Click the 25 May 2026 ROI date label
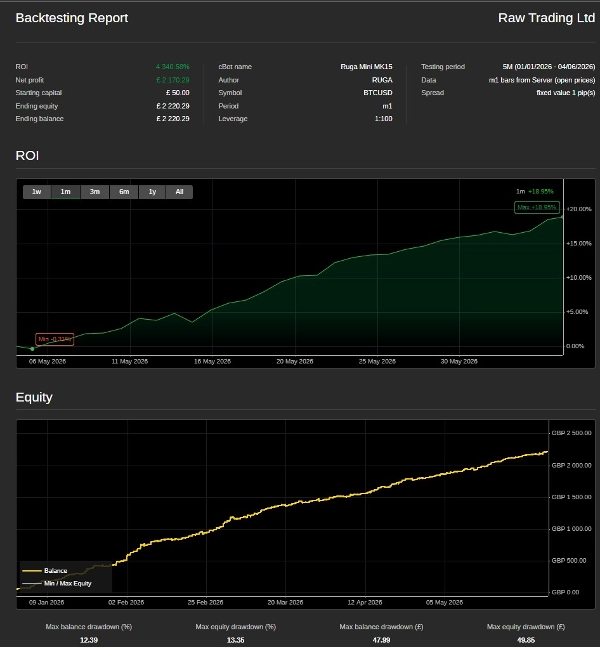 click(377, 361)
